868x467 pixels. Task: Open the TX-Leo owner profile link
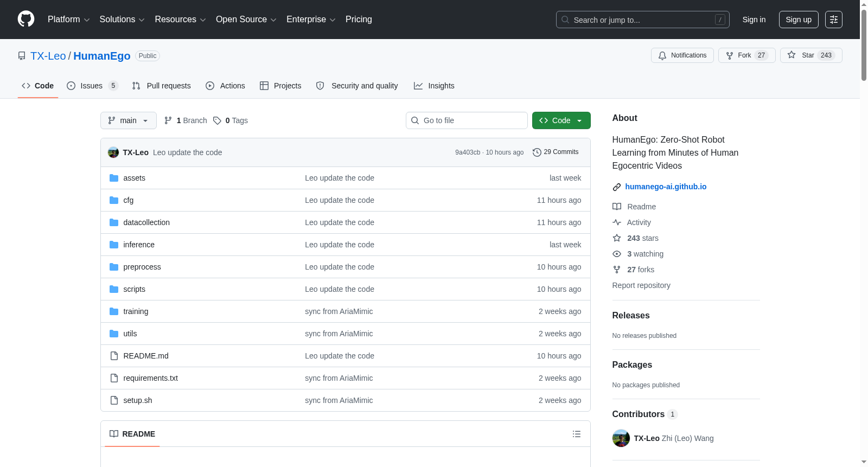(48, 56)
